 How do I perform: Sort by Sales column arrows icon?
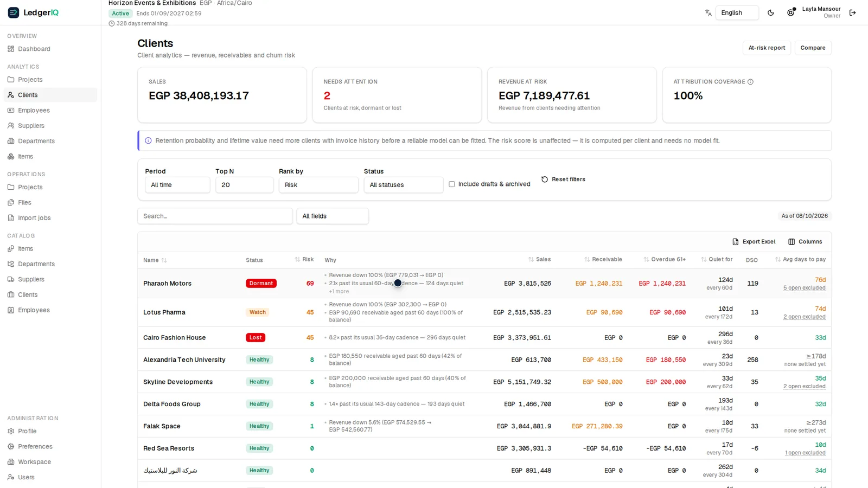click(x=531, y=260)
